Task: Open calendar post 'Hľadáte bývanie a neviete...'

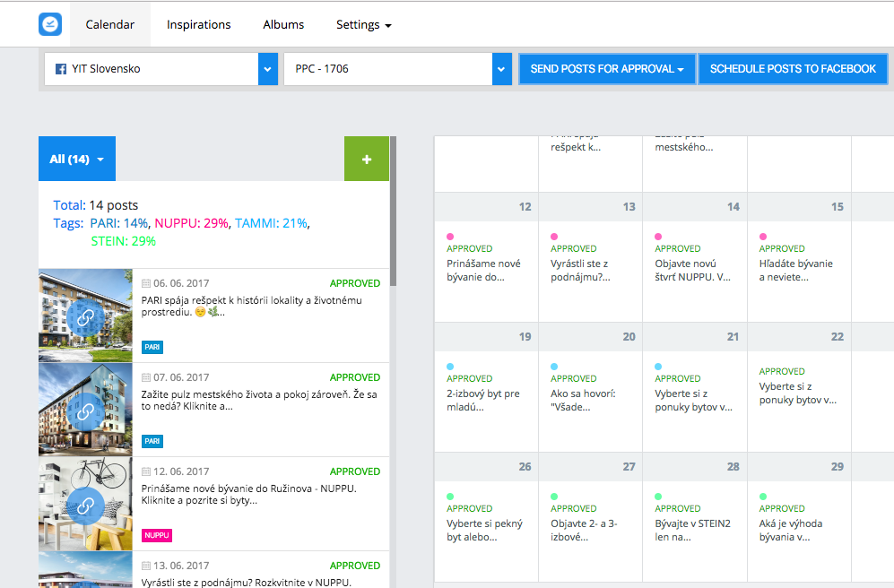Action: click(x=796, y=271)
